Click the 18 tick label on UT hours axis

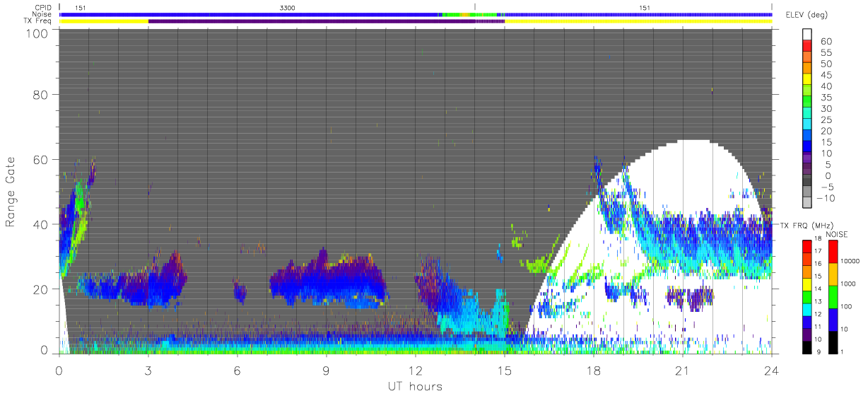(x=593, y=370)
